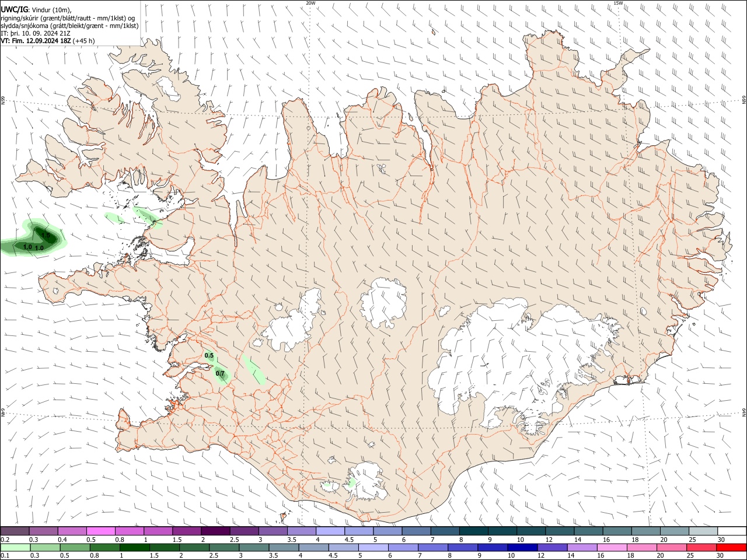Viewport: 747px width, 560px height.
Task: Select the bottom-row green swatch starting at 0.5
Action: click(75, 547)
